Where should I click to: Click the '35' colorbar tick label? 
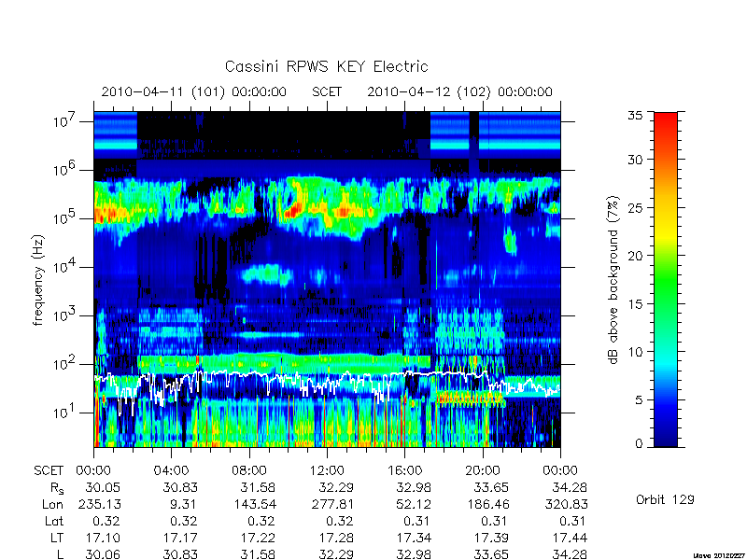[x=635, y=116]
